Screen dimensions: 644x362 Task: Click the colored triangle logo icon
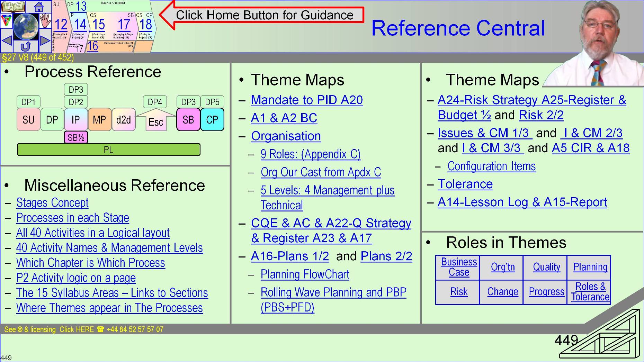[6, 21]
